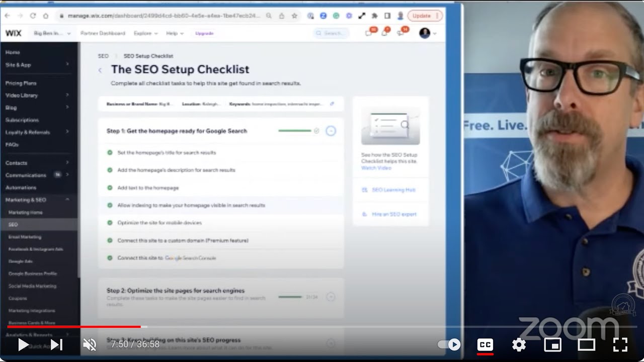Go back using arrow beside checklist title
644x362 pixels.
100,70
